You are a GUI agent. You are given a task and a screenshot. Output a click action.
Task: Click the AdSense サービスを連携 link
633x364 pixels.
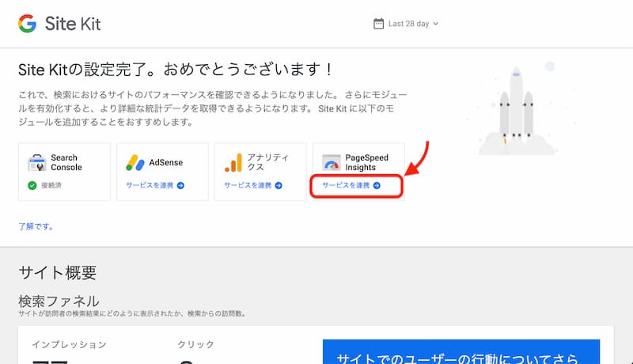(155, 185)
